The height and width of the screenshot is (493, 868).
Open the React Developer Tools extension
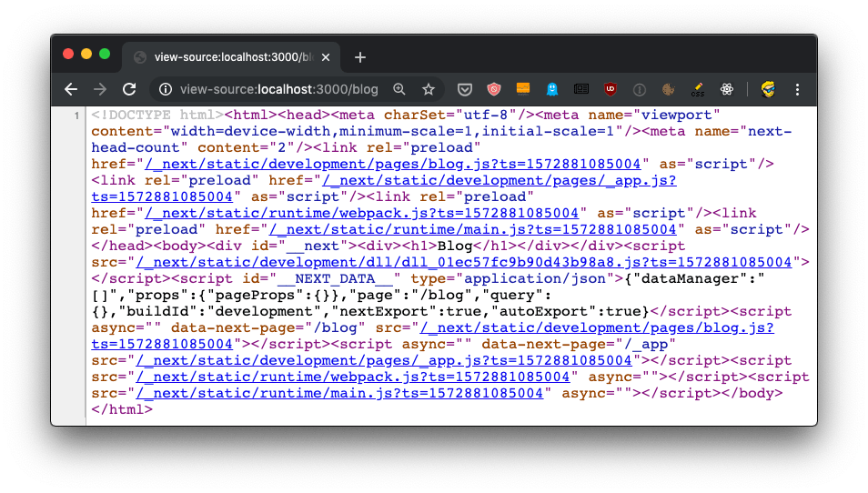pyautogui.click(x=727, y=89)
